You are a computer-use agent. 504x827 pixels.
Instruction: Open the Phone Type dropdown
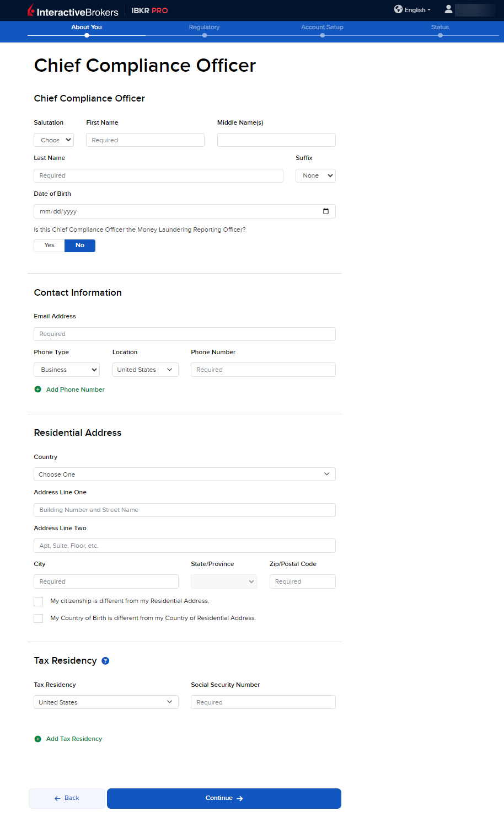pyautogui.click(x=67, y=370)
